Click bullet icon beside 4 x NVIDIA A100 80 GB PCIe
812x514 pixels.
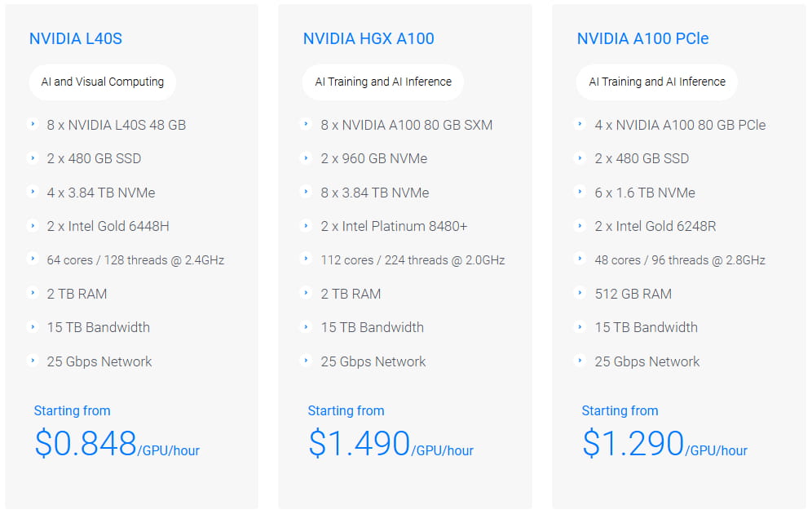click(580, 125)
